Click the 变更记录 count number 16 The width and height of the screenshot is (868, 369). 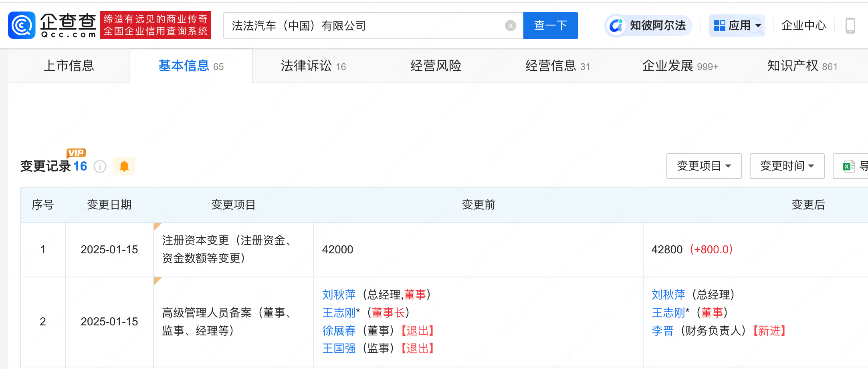[x=80, y=166]
